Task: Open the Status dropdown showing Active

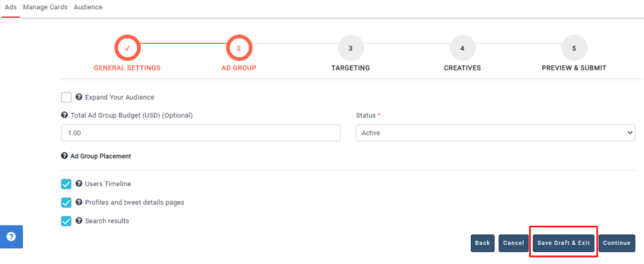Action: point(495,133)
